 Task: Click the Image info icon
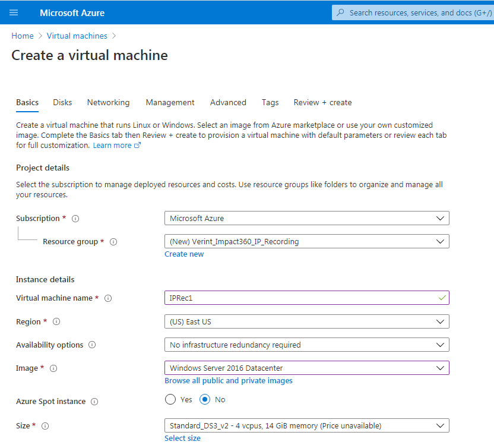pyautogui.click(x=53, y=368)
